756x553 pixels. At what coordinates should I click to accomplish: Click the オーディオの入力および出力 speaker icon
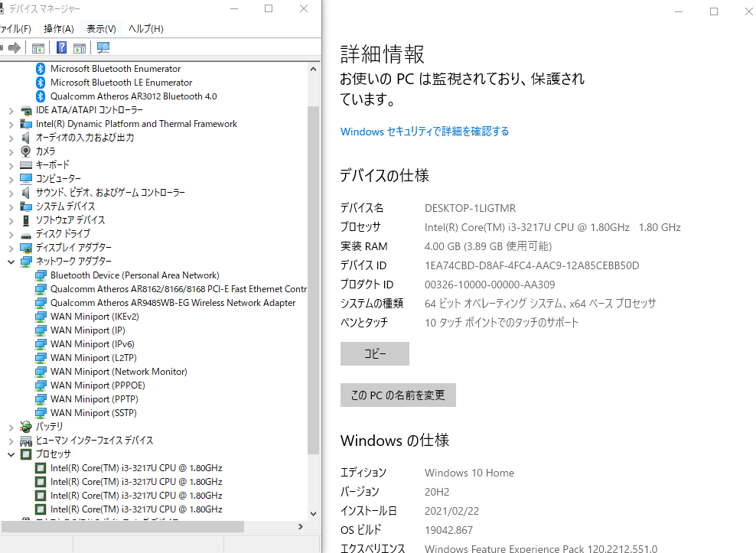click(26, 138)
